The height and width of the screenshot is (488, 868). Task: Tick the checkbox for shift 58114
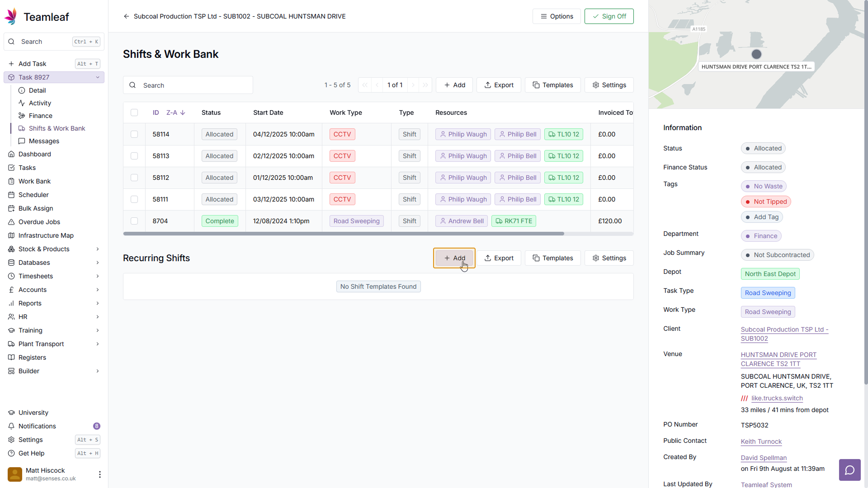(x=134, y=134)
